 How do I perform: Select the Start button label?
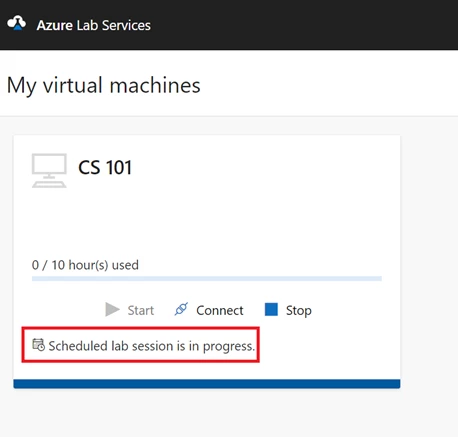pos(141,310)
